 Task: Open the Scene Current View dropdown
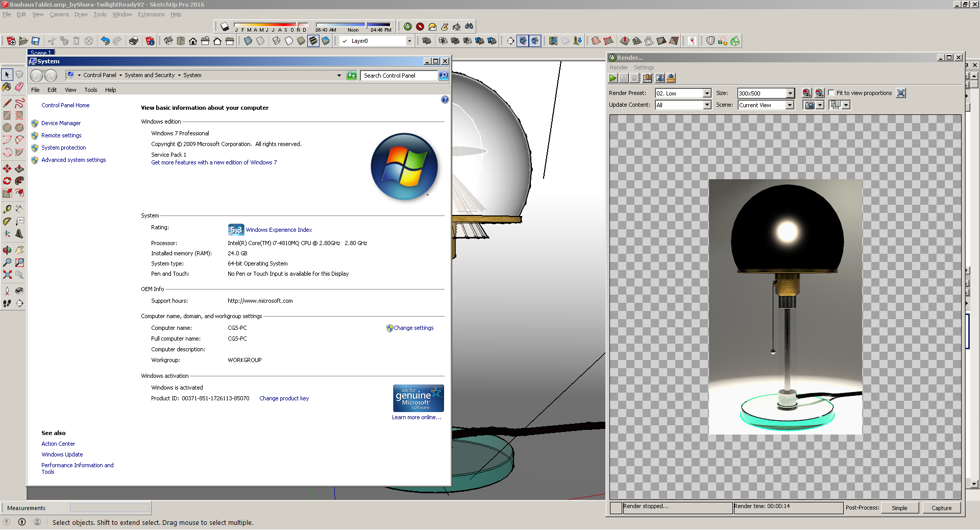[790, 105]
